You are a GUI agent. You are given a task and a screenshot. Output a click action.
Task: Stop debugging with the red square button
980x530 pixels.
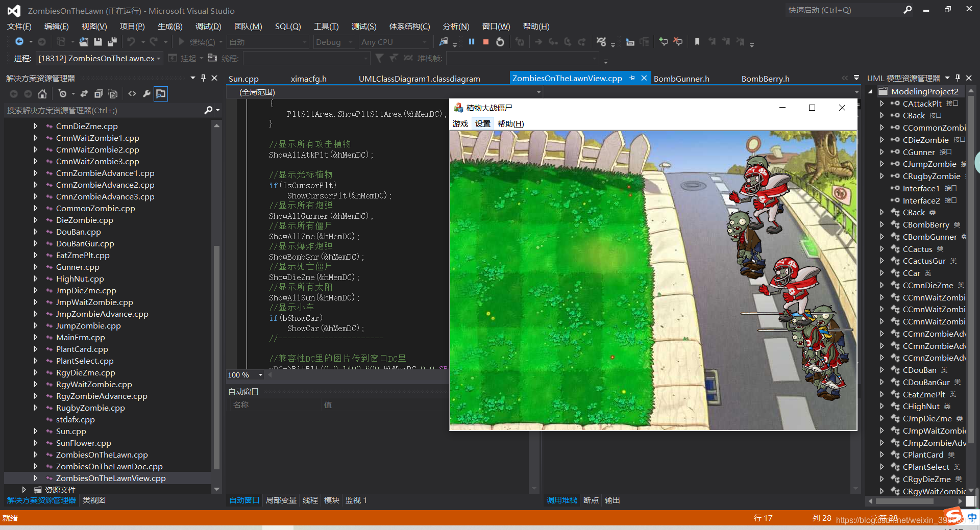pyautogui.click(x=486, y=42)
